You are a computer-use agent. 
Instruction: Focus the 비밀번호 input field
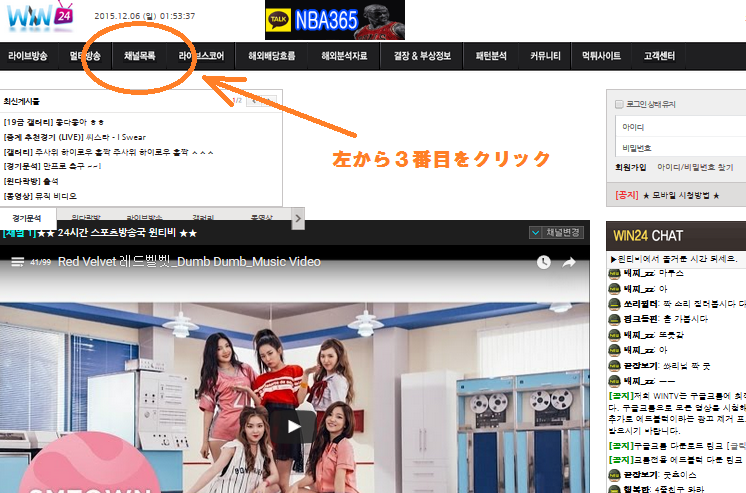tap(681, 148)
